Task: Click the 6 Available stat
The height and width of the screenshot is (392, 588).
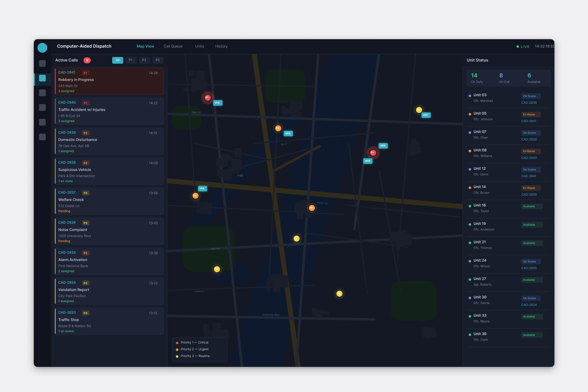Action: point(534,78)
